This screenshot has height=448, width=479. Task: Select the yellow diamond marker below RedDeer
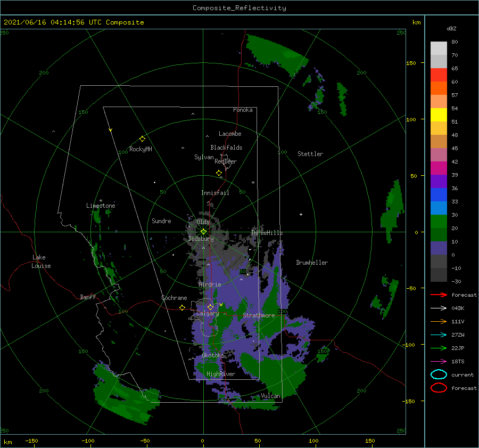(219, 173)
